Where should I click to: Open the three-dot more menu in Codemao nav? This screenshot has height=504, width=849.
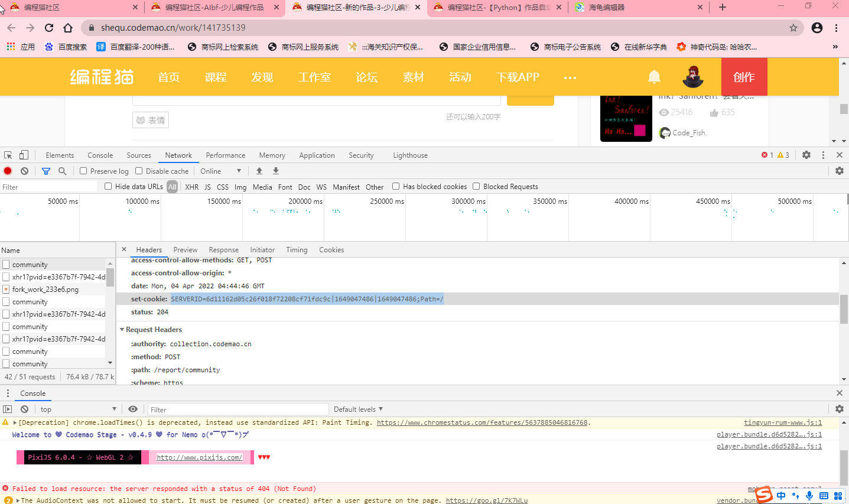pyautogui.click(x=570, y=77)
